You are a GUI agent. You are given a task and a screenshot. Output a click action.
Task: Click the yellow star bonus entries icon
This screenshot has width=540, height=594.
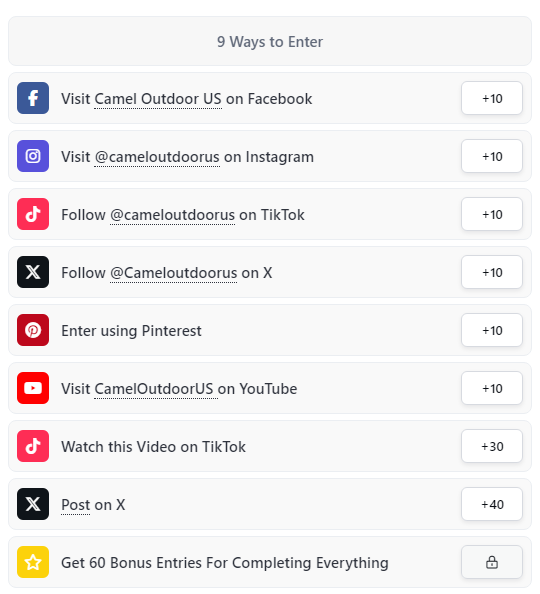point(33,562)
